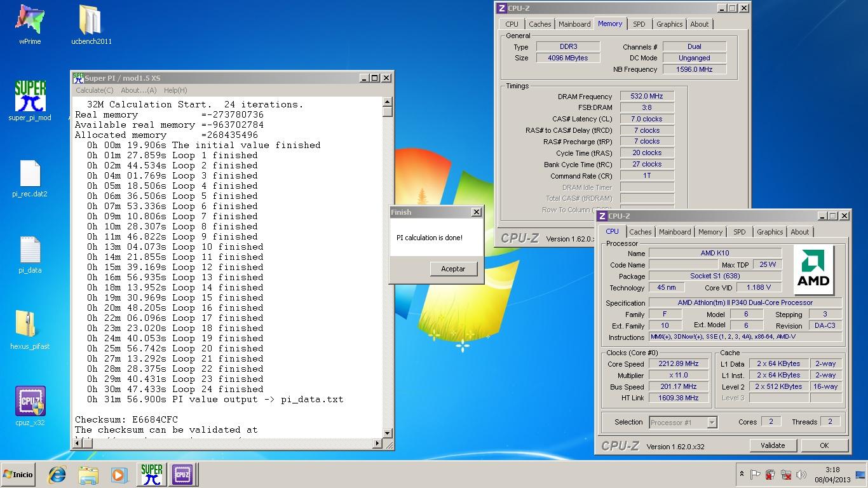Click the Memory CPU-Z window title icon
The width and height of the screenshot is (868, 488).
(x=502, y=8)
